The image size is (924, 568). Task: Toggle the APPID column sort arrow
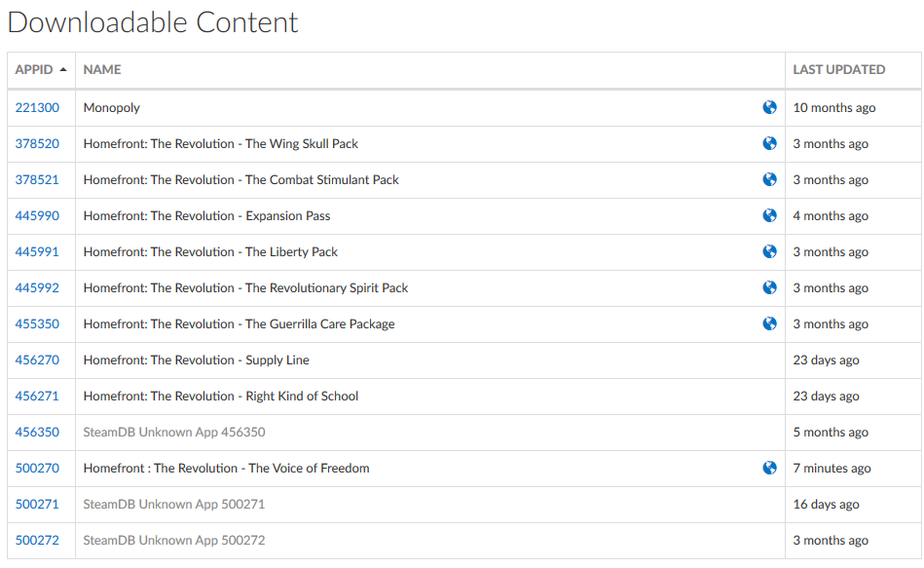tap(63, 69)
